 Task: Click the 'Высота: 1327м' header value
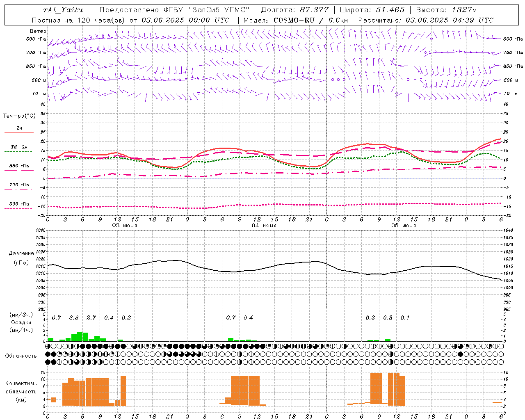446,10
